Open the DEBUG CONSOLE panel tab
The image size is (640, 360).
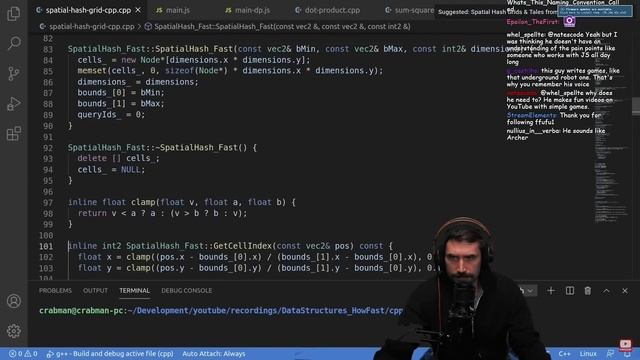[187, 291]
